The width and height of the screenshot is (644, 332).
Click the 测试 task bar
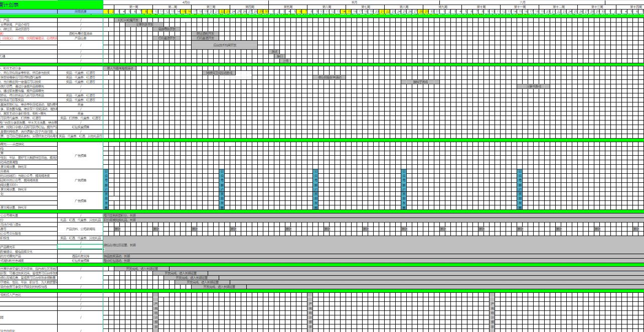click(274, 51)
